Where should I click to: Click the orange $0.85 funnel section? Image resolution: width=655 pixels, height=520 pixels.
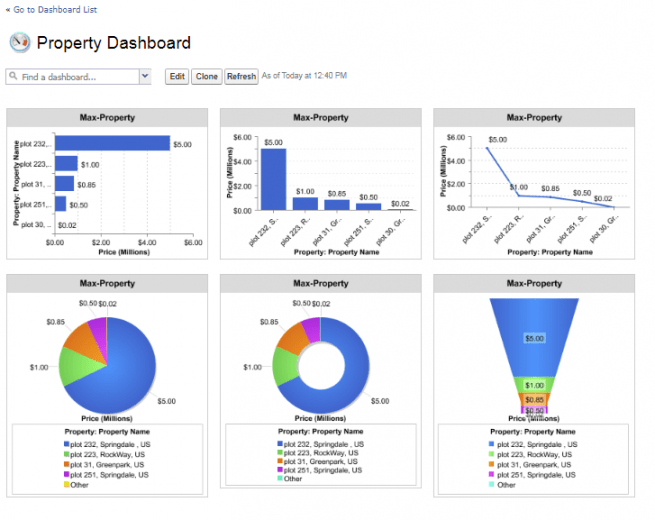tap(534, 399)
